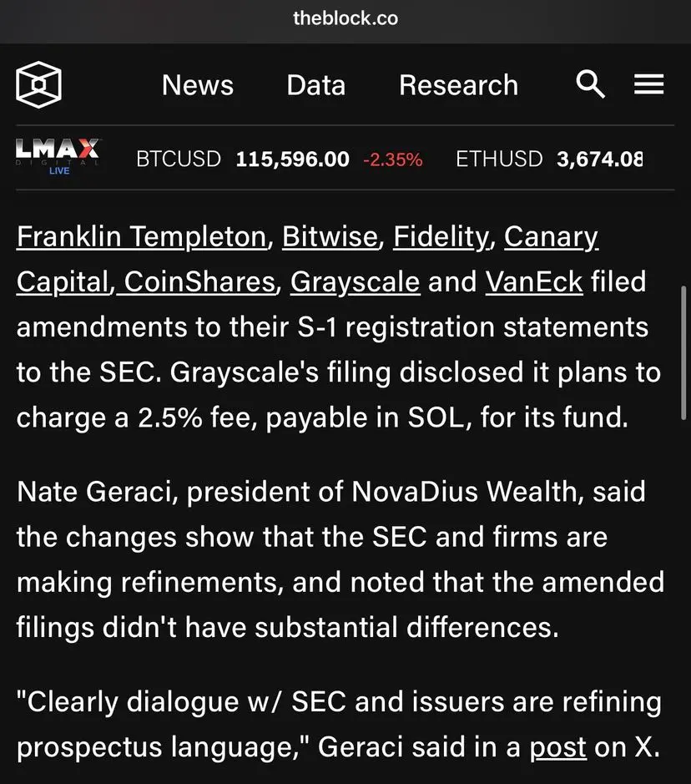Viewport: 691px width, 784px height.
Task: Open the hamburger menu icon
Action: [x=649, y=84]
